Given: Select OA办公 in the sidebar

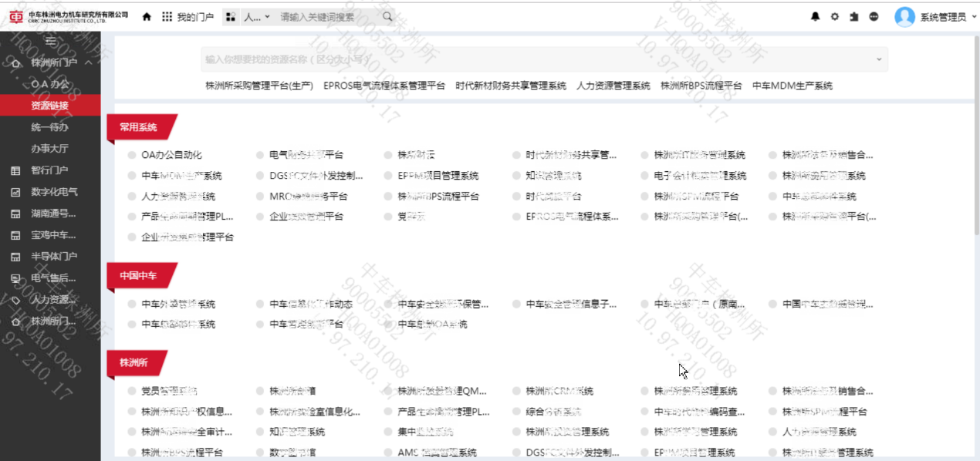Looking at the screenshot, I should 50,84.
